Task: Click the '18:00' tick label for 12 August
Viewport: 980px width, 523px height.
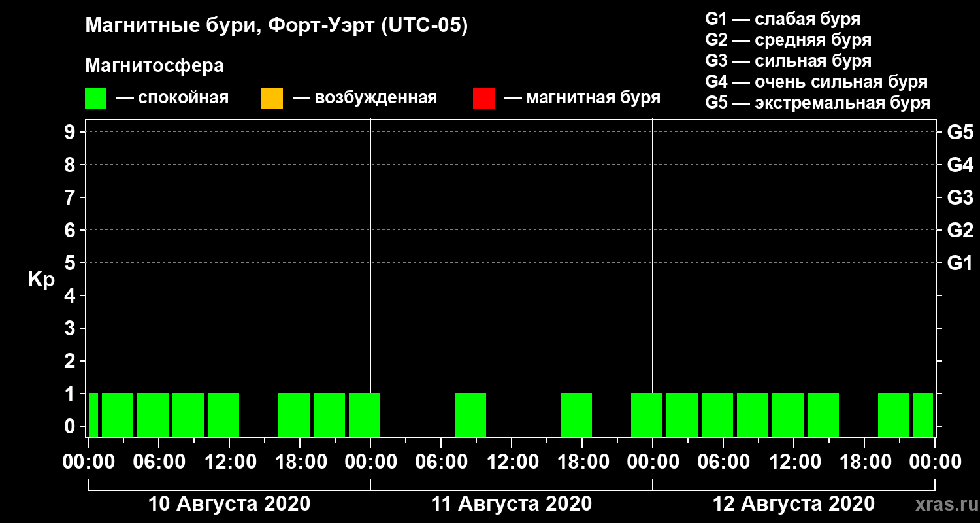Action: click(x=864, y=462)
